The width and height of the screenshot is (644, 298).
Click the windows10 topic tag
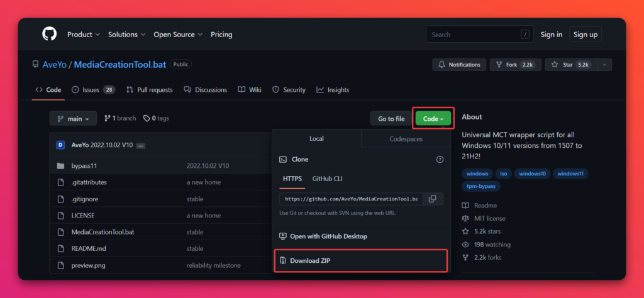click(x=532, y=174)
